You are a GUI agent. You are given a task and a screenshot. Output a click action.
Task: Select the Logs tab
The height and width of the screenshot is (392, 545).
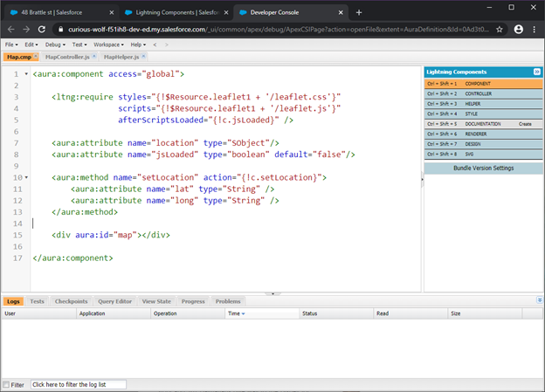[13, 301]
